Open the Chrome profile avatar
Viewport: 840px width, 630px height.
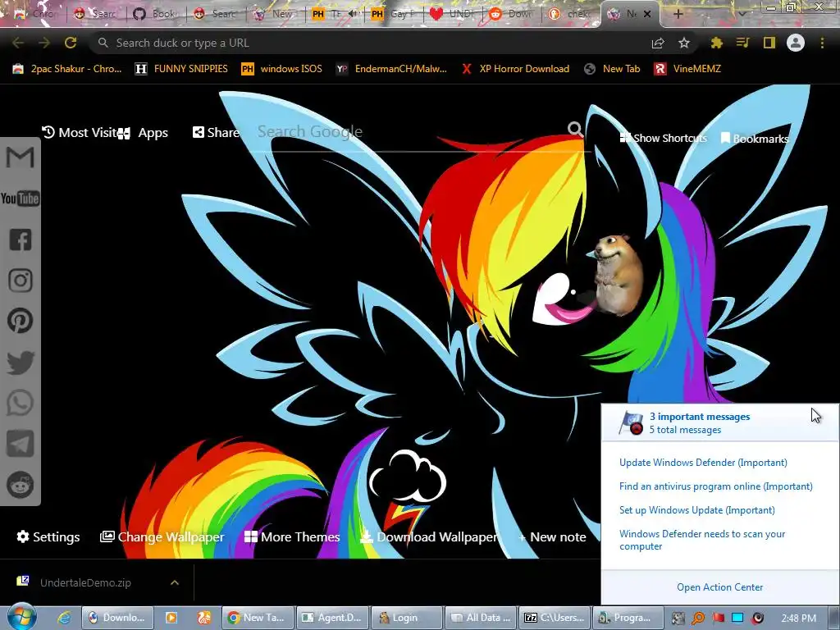point(796,43)
